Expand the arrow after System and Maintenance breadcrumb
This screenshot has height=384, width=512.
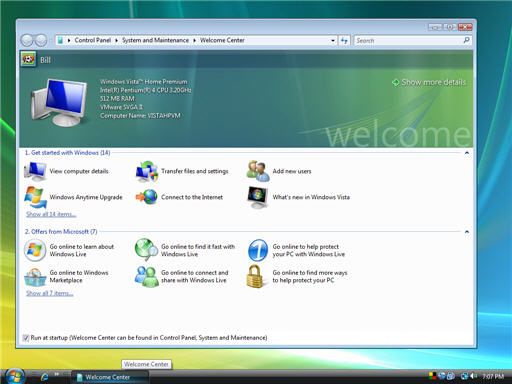pos(194,40)
